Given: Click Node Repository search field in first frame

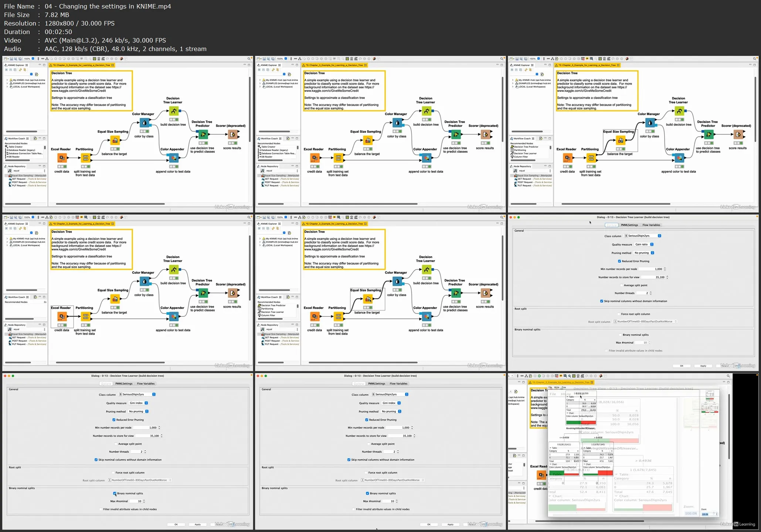Looking at the screenshot, I should click(28, 171).
